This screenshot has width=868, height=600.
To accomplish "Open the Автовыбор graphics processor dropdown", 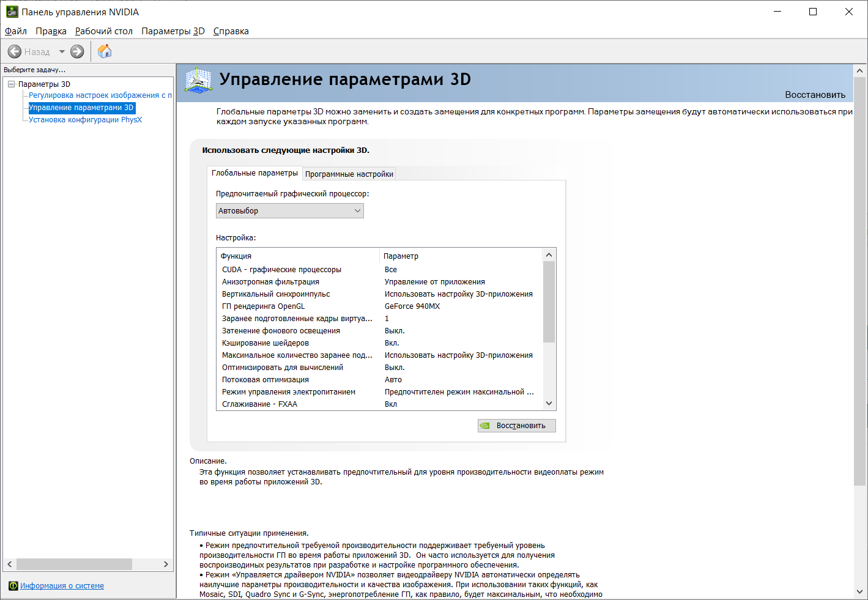I will tap(290, 211).
